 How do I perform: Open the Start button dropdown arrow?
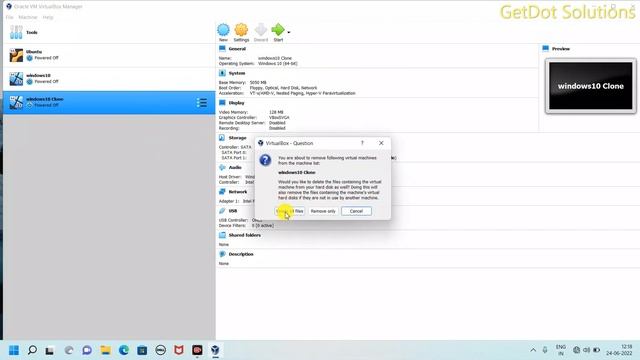pos(289,32)
